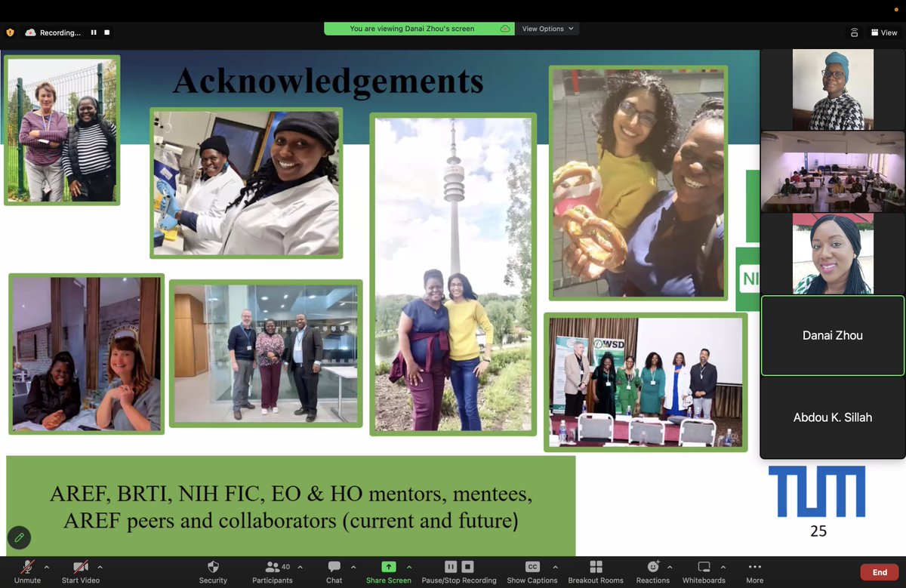Expand chevron next to Reactions
The image size is (906, 588).
click(670, 567)
